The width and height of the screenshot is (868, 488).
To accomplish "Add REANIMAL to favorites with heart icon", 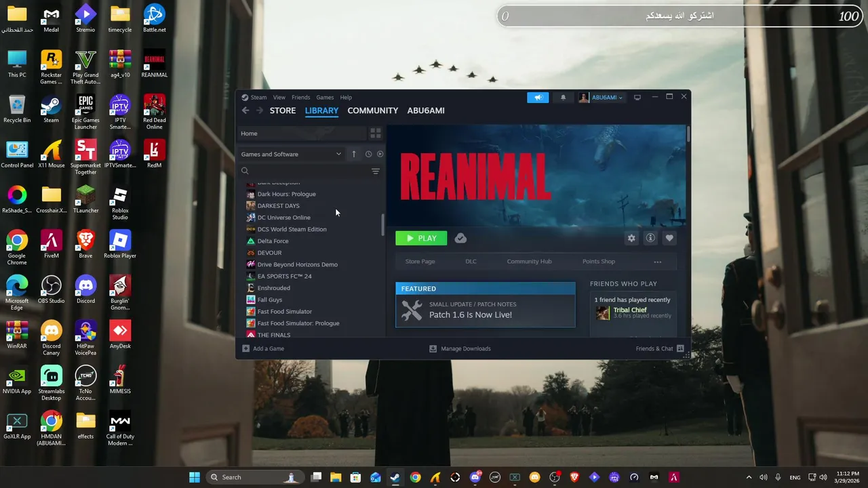I will click(x=669, y=238).
